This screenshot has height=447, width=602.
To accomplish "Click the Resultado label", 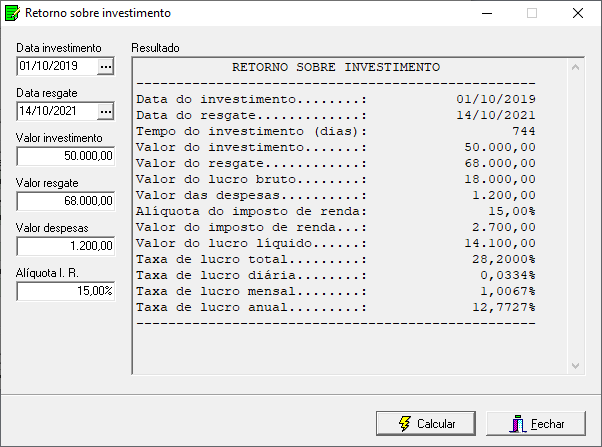I will click(155, 48).
